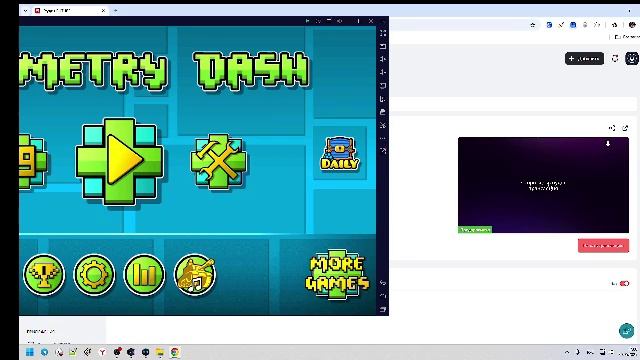Screen dimensions: 640x360
Task: Click the emulator sidebar scissors icon
Action: pyautogui.click(x=383, y=125)
